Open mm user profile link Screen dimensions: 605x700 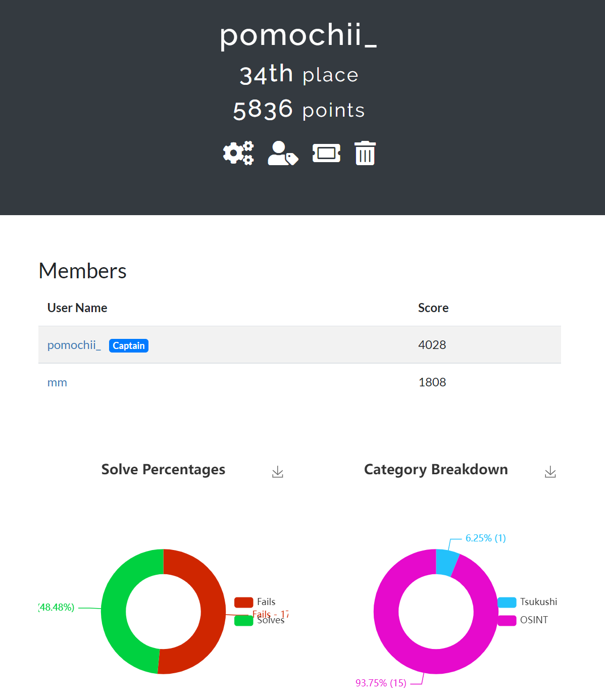pos(57,383)
